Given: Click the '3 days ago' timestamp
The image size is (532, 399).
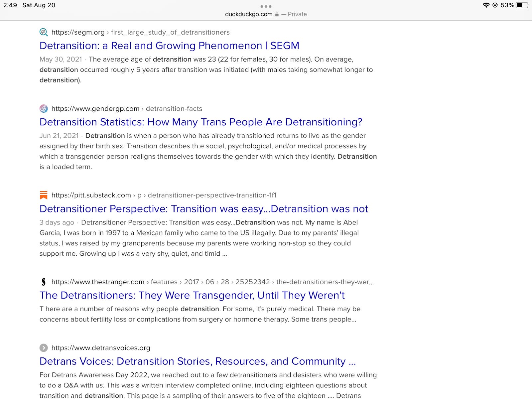Looking at the screenshot, I should [x=57, y=222].
